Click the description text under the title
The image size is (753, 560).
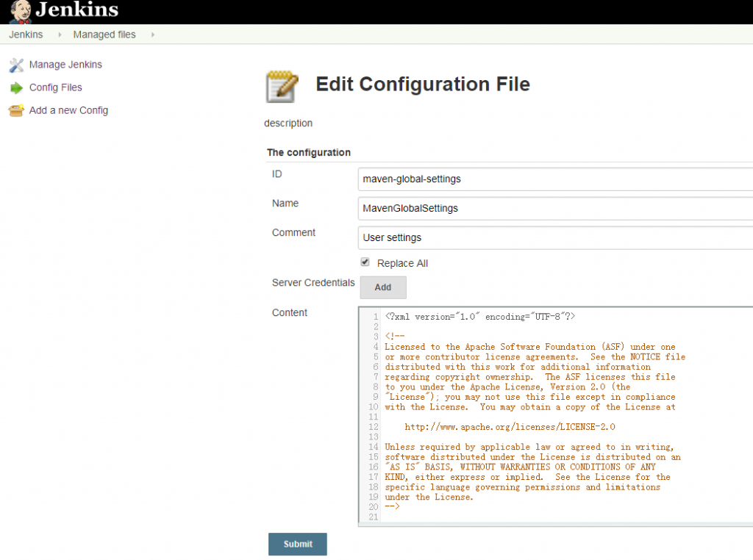(x=288, y=123)
